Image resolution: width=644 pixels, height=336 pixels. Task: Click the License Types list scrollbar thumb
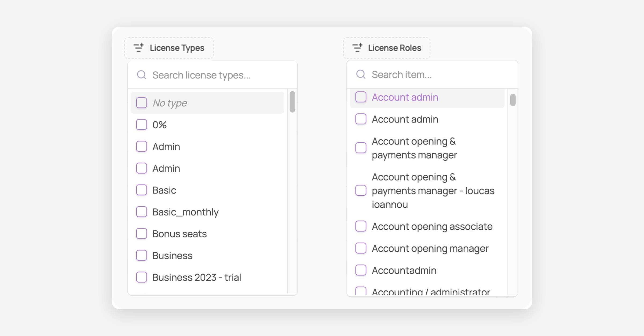(292, 102)
